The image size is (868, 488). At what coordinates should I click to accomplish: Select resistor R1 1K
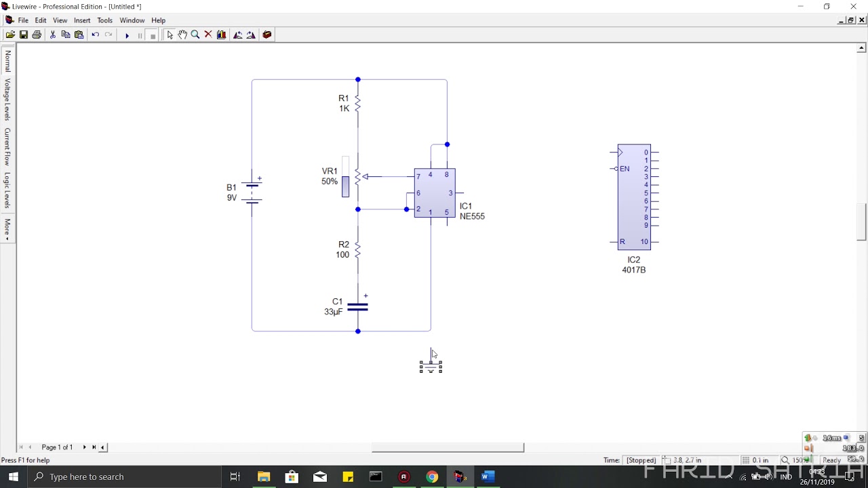coord(357,104)
